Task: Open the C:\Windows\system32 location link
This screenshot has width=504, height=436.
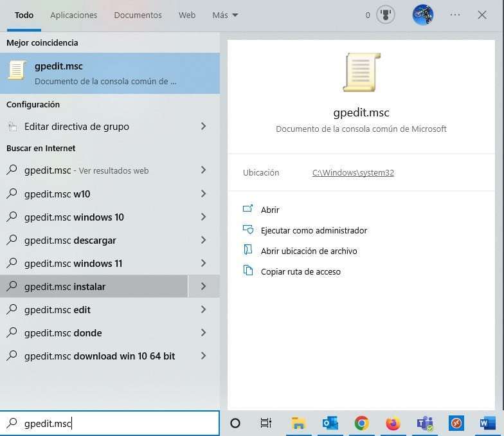Action: tap(353, 172)
